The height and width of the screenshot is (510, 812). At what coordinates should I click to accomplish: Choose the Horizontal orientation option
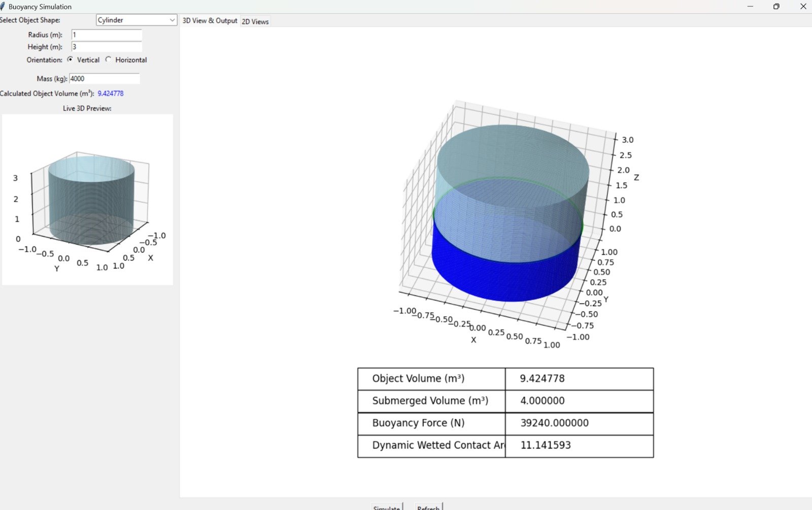click(x=109, y=59)
